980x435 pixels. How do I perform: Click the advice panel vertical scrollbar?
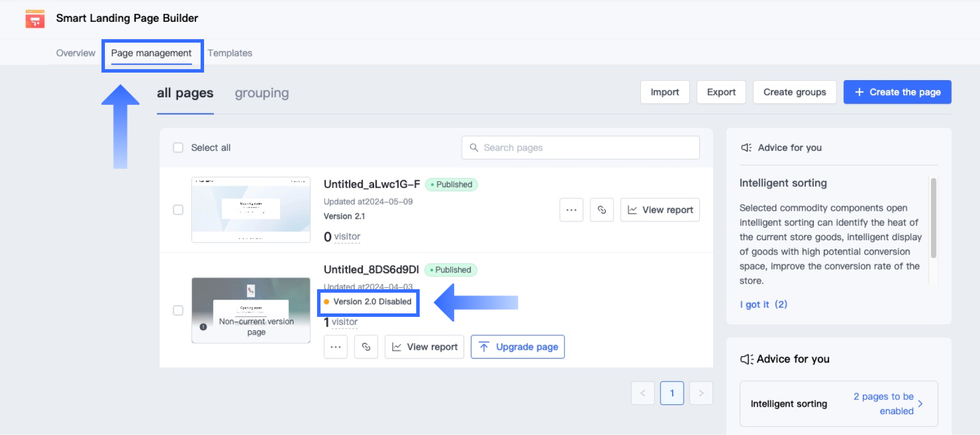[x=933, y=218]
